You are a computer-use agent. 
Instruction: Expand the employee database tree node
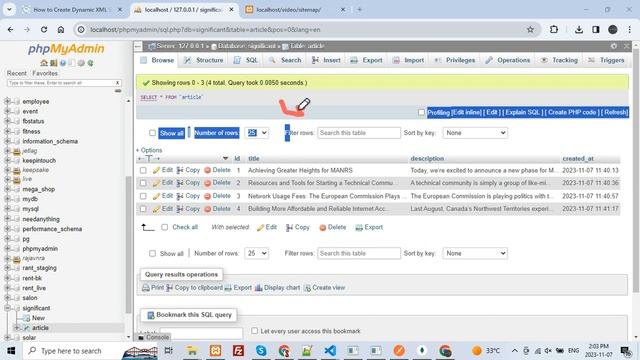coord(7,101)
